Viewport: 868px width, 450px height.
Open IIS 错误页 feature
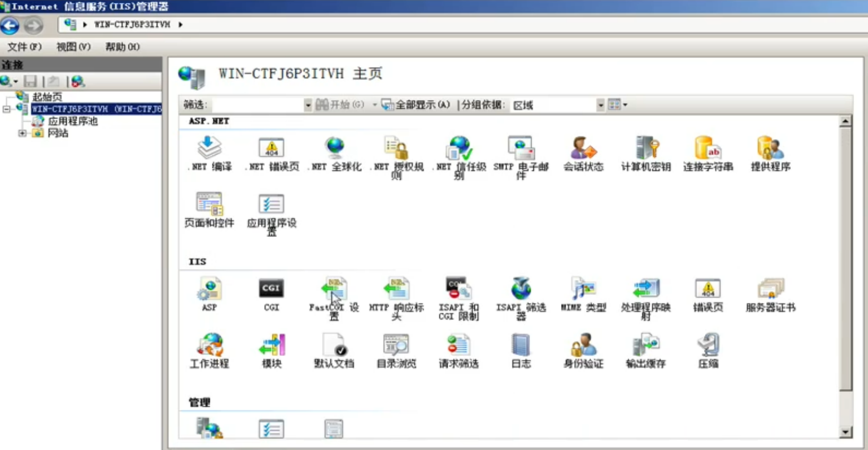click(708, 294)
